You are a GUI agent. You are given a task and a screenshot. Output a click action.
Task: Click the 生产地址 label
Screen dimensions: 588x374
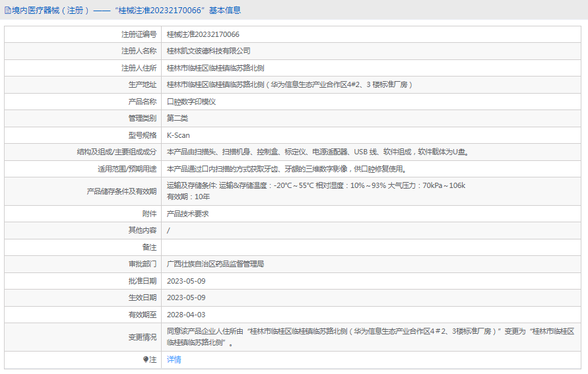point(143,84)
